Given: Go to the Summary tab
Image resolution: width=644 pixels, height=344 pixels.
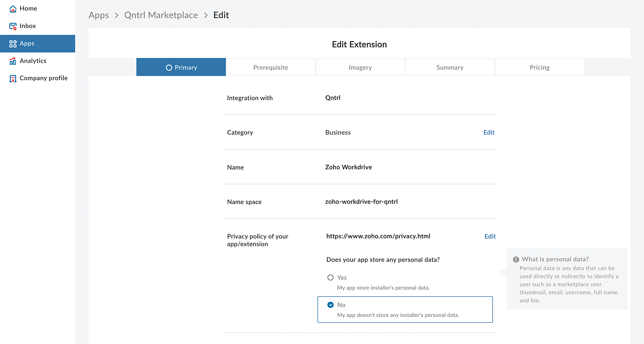Looking at the screenshot, I should (450, 67).
